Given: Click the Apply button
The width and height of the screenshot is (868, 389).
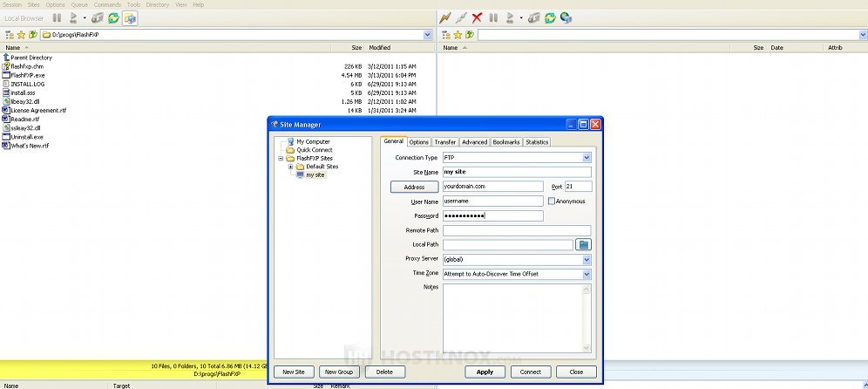Looking at the screenshot, I should click(485, 372).
